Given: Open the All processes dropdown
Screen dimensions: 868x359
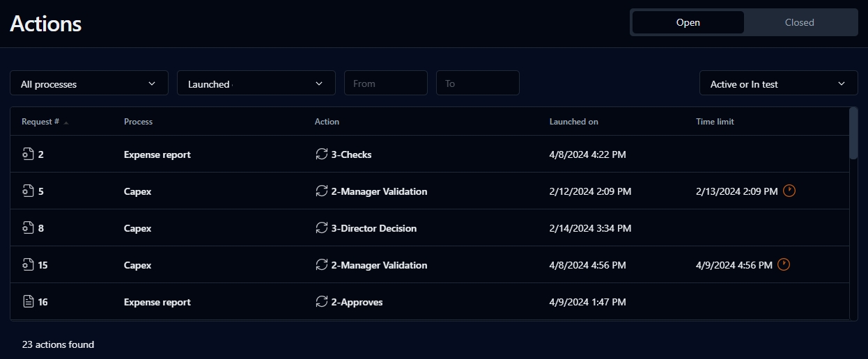Looking at the screenshot, I should (89, 83).
